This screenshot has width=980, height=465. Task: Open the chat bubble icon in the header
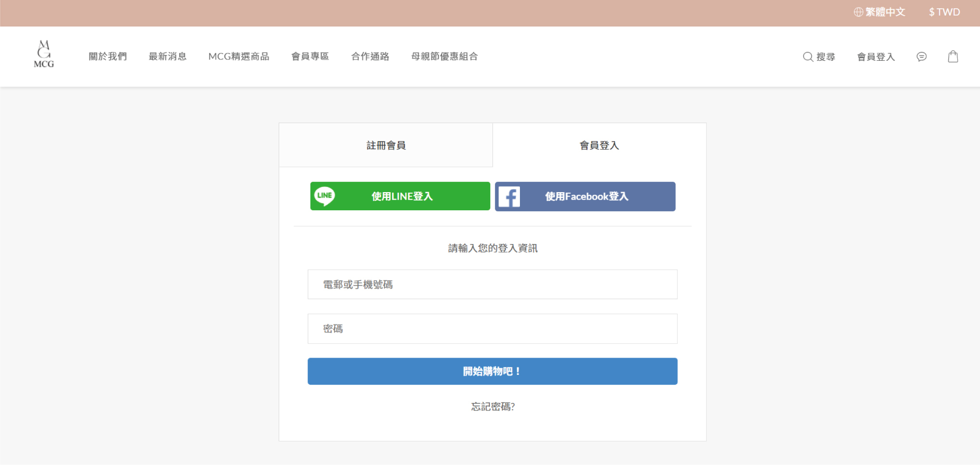click(x=921, y=57)
